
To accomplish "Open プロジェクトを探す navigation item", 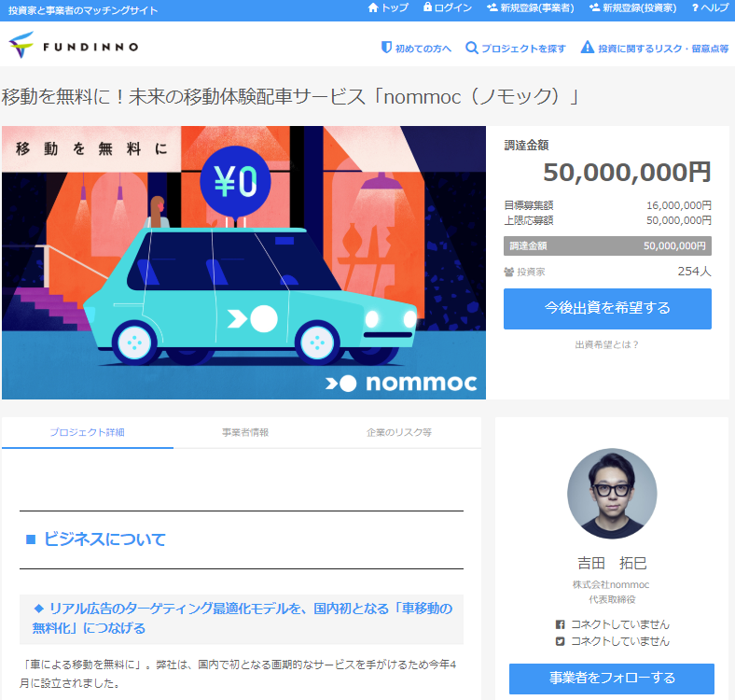I will (516, 48).
